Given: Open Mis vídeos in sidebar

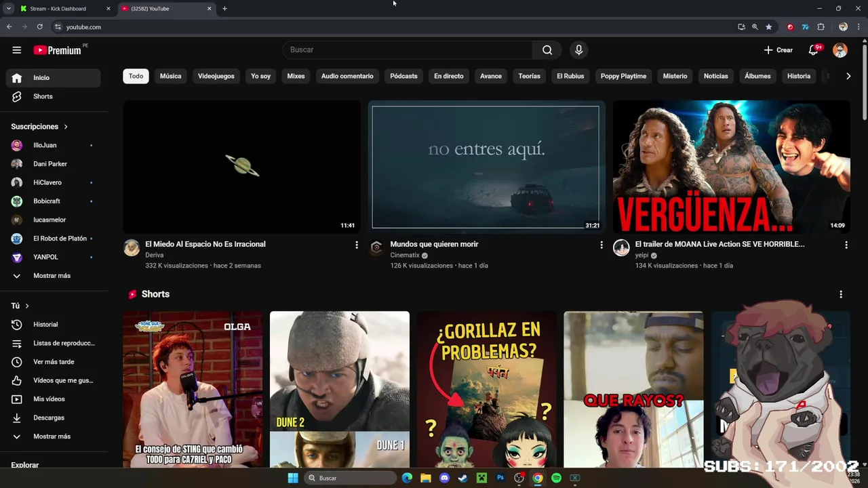Looking at the screenshot, I should click(54, 399).
